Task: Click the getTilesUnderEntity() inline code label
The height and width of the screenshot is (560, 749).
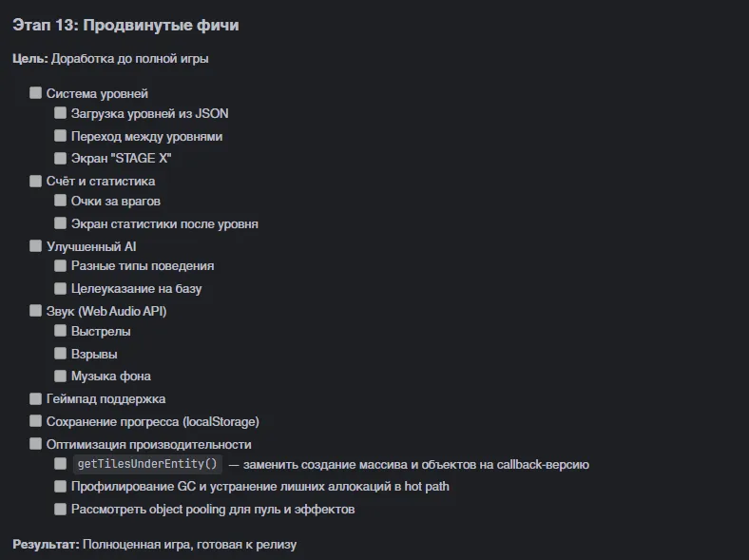Action: (x=146, y=465)
